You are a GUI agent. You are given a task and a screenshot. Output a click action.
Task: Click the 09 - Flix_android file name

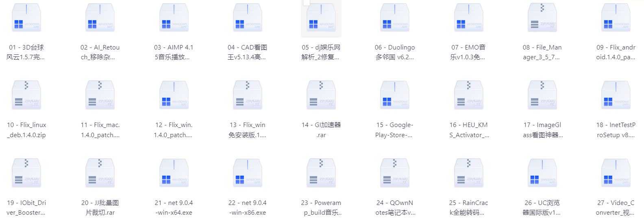[x=616, y=52]
